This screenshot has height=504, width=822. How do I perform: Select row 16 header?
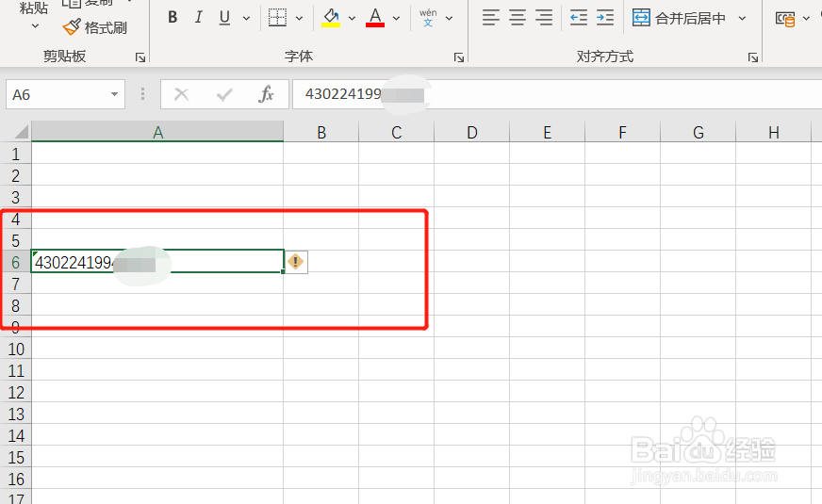(16, 479)
